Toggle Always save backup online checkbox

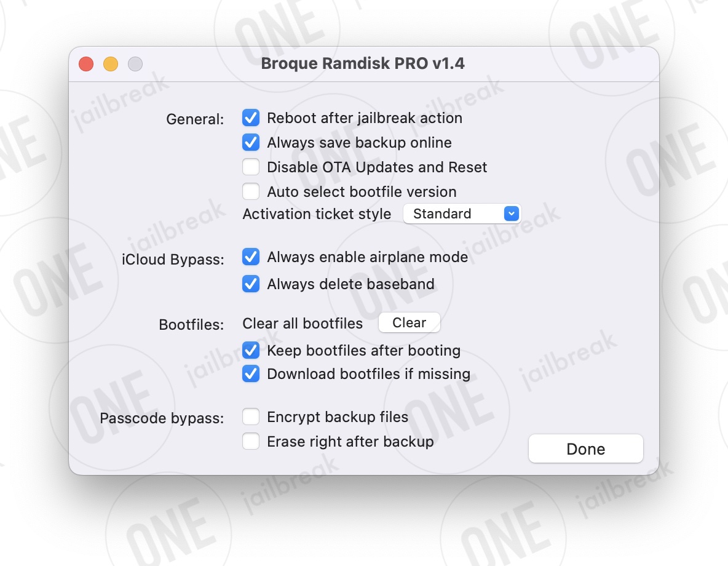[251, 142]
